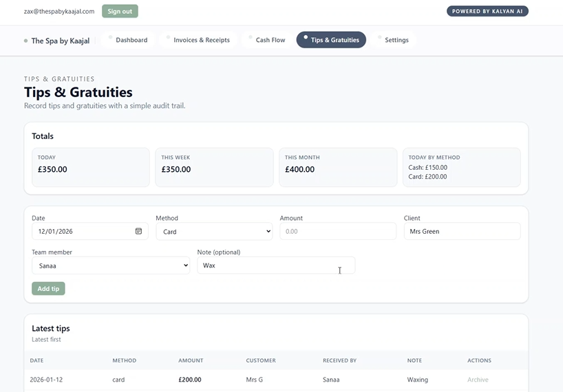Focus the Client field with Mrs Green
Image resolution: width=563 pixels, height=392 pixels.
[461, 232]
